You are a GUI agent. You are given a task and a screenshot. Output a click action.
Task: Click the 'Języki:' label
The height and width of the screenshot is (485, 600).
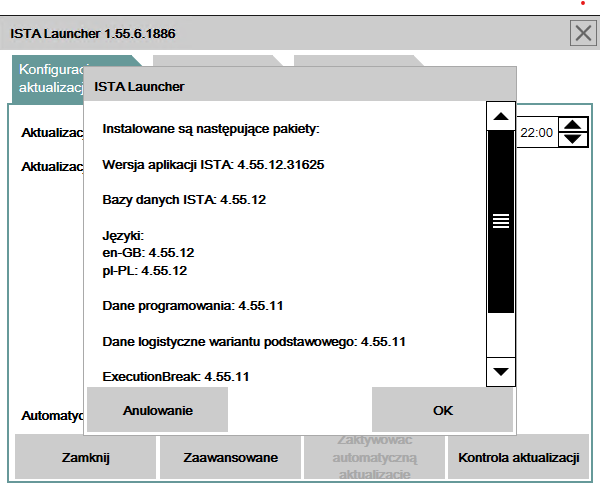tap(123, 235)
